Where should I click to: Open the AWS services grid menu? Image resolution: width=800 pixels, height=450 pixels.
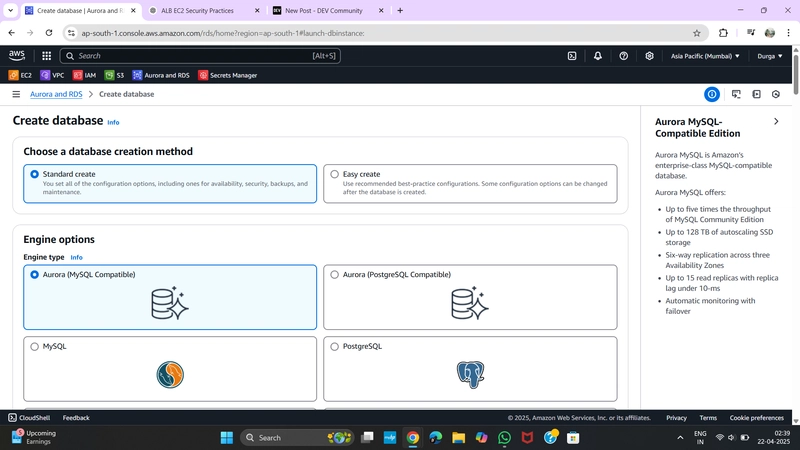click(x=46, y=56)
